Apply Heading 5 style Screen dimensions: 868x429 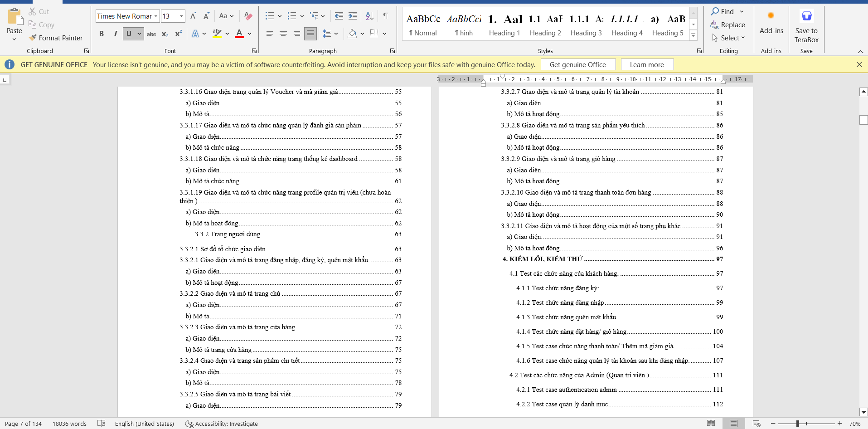(668, 25)
